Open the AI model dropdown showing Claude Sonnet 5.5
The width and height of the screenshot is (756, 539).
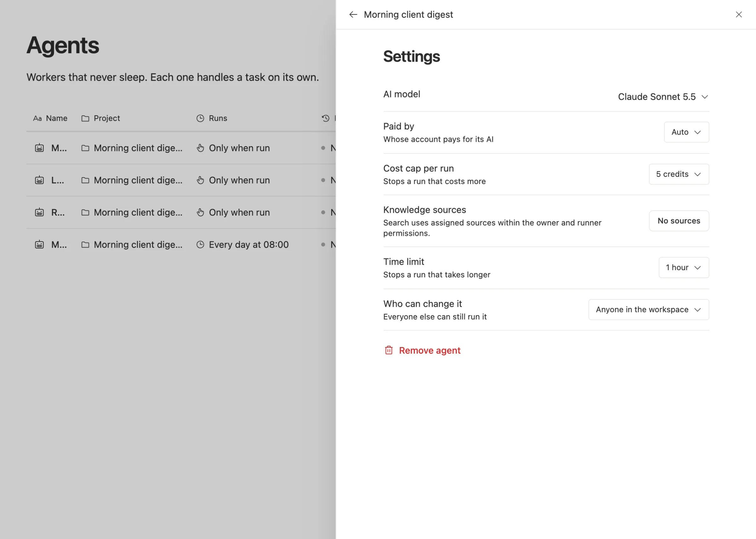[663, 96]
